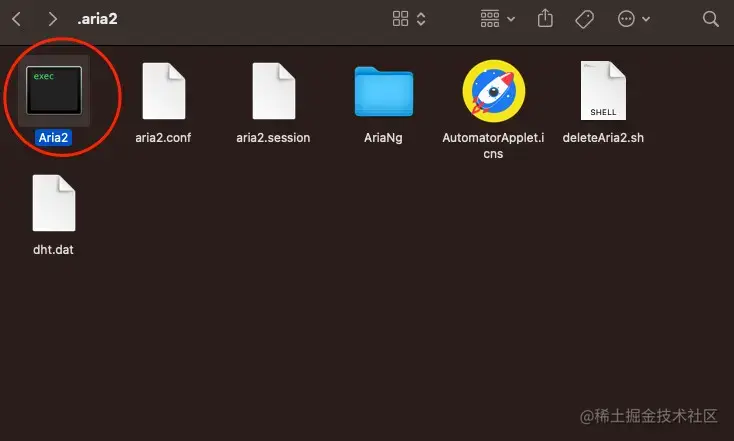Image resolution: width=734 pixels, height=441 pixels.
Task: Click the .aria2 window title
Action: (97, 19)
